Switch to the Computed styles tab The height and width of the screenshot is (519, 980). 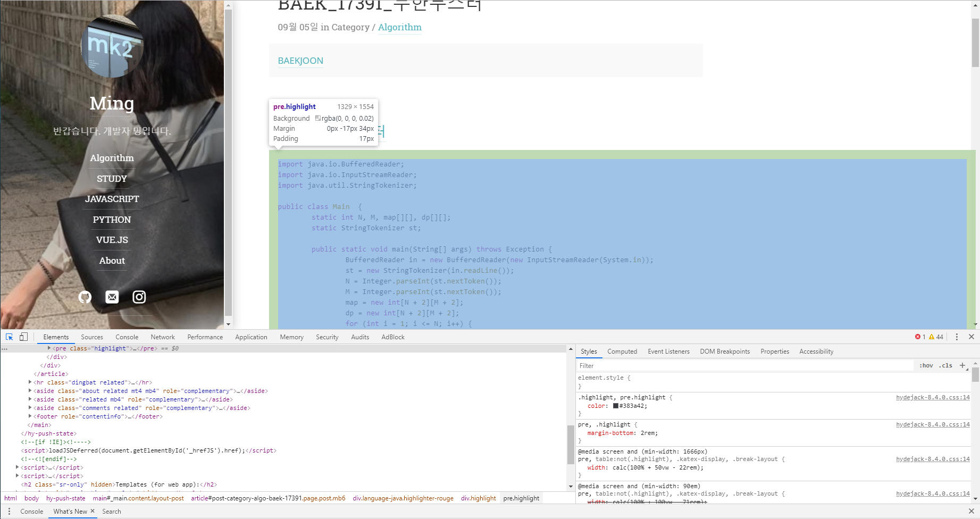point(622,351)
